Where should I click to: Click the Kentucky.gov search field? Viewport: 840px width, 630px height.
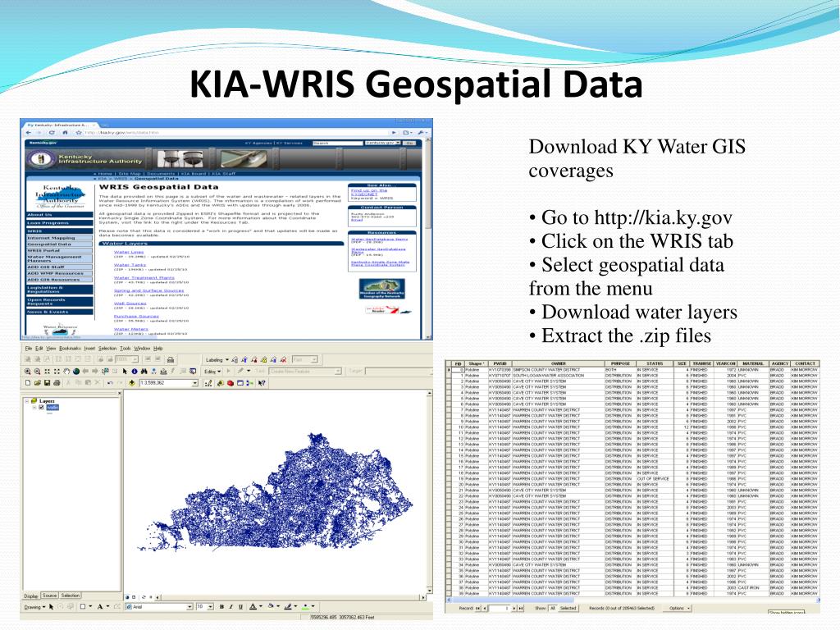[337, 144]
